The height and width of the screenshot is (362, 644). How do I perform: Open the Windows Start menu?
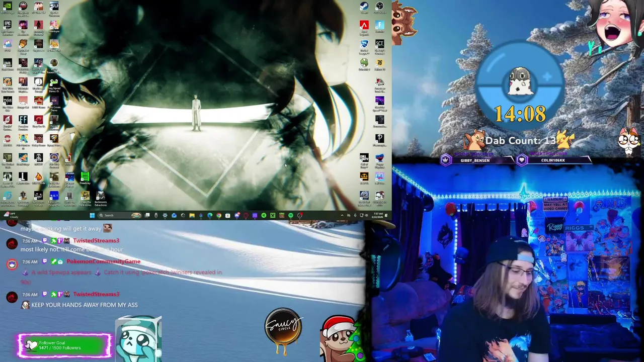(x=92, y=215)
